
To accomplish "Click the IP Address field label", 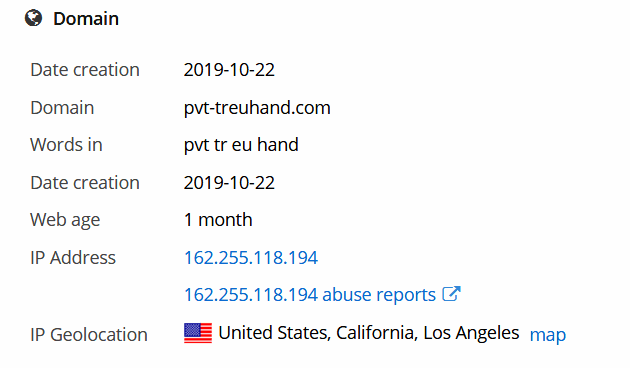I will (73, 258).
